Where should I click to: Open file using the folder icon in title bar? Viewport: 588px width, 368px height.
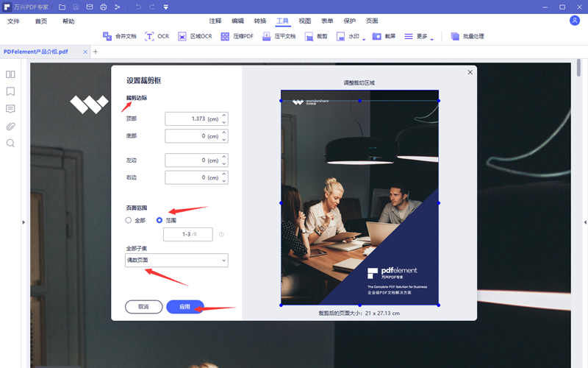pyautogui.click(x=62, y=7)
